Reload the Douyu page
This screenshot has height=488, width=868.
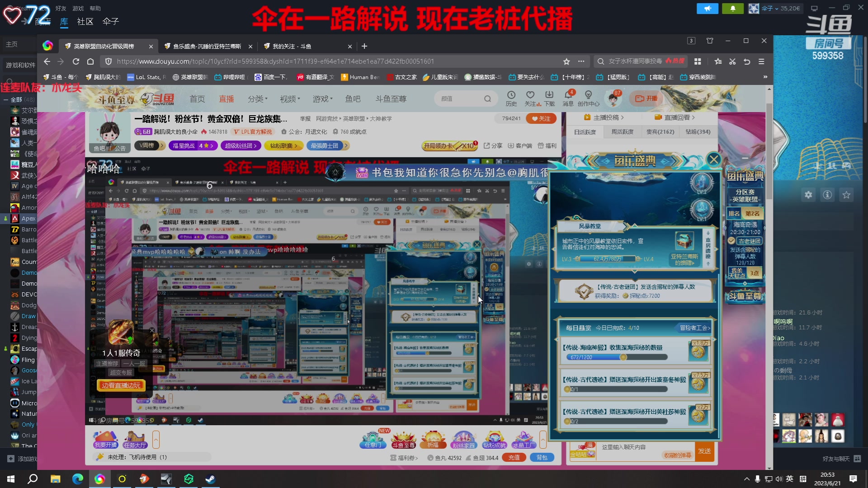click(76, 61)
